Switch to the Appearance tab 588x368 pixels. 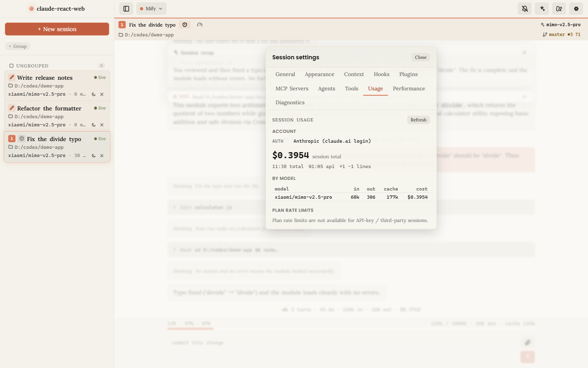click(319, 74)
